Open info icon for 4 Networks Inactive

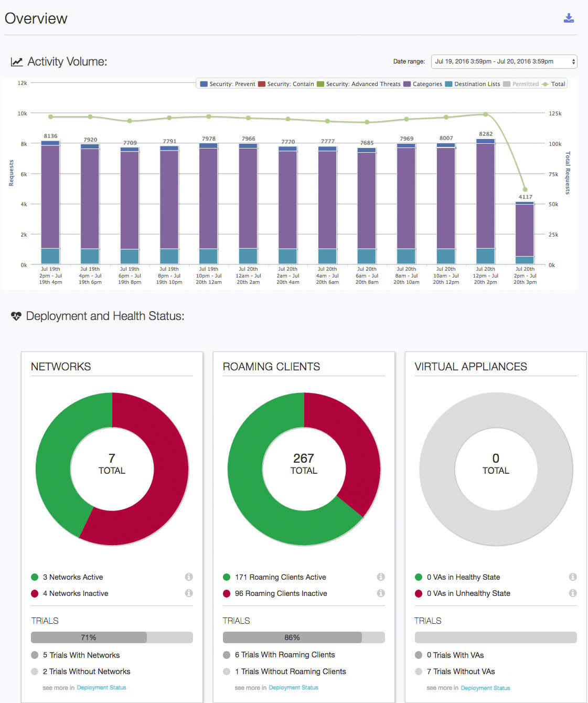[x=189, y=593]
